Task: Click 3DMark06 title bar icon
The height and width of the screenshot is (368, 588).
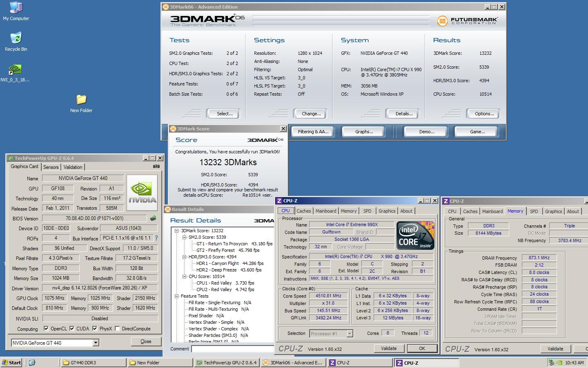Action: coord(165,7)
